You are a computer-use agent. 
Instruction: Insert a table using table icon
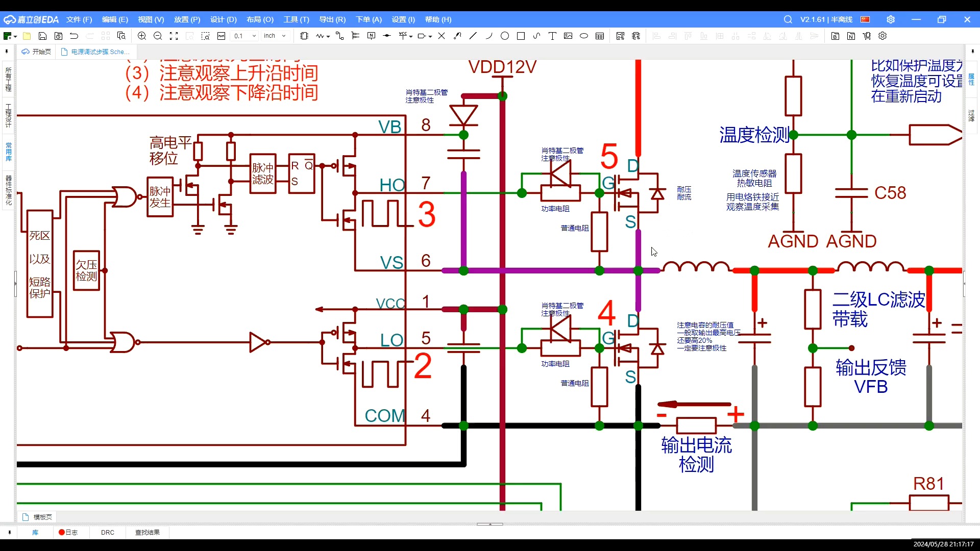[x=600, y=36]
